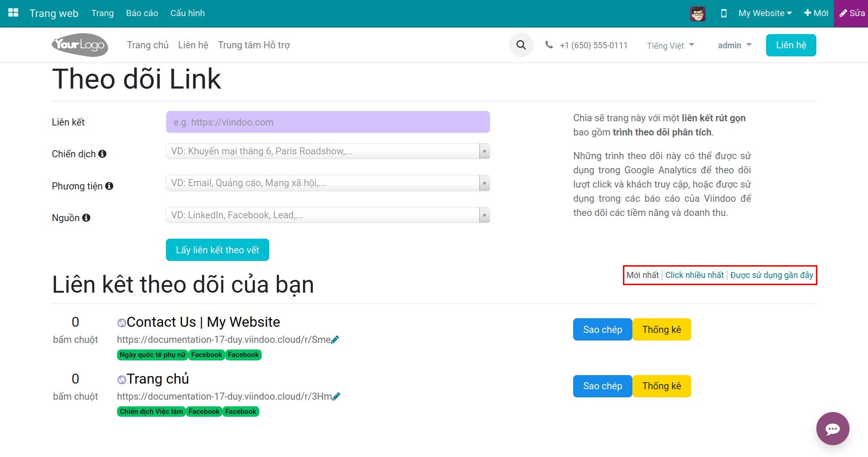Screen dimensions: 868x457
Task: Click Thống kê for Contact Us link
Action: point(662,330)
